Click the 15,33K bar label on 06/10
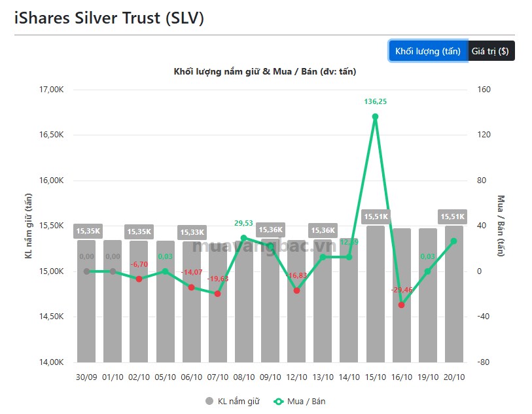 (192, 232)
